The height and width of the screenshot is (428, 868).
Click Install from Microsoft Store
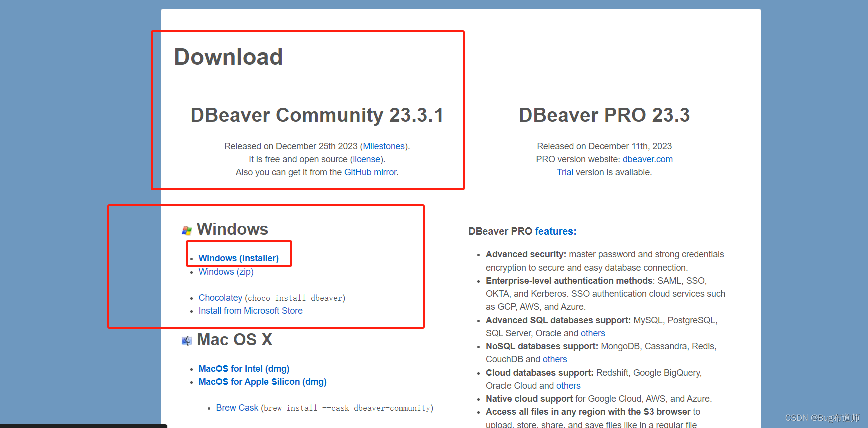pyautogui.click(x=250, y=311)
